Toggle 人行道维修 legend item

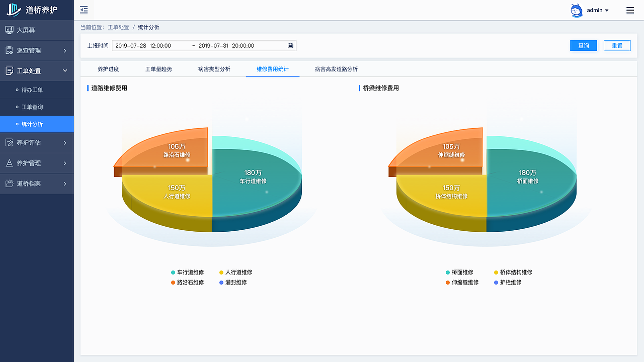pyautogui.click(x=235, y=272)
